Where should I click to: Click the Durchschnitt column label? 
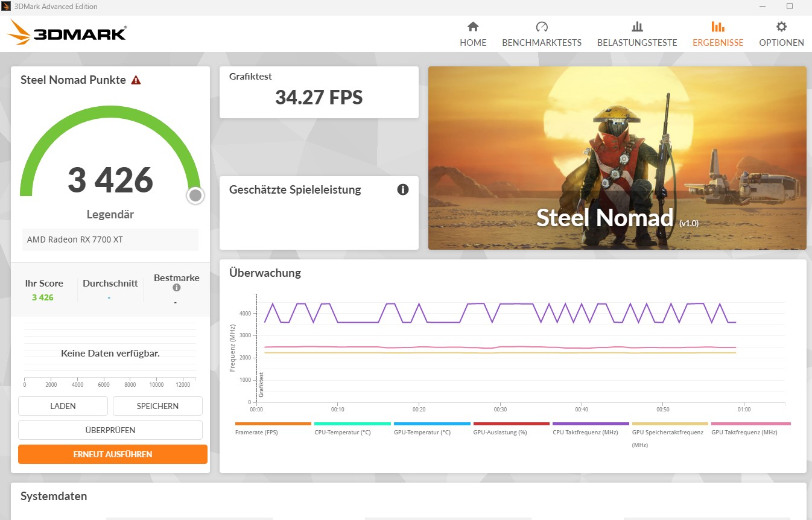110,283
